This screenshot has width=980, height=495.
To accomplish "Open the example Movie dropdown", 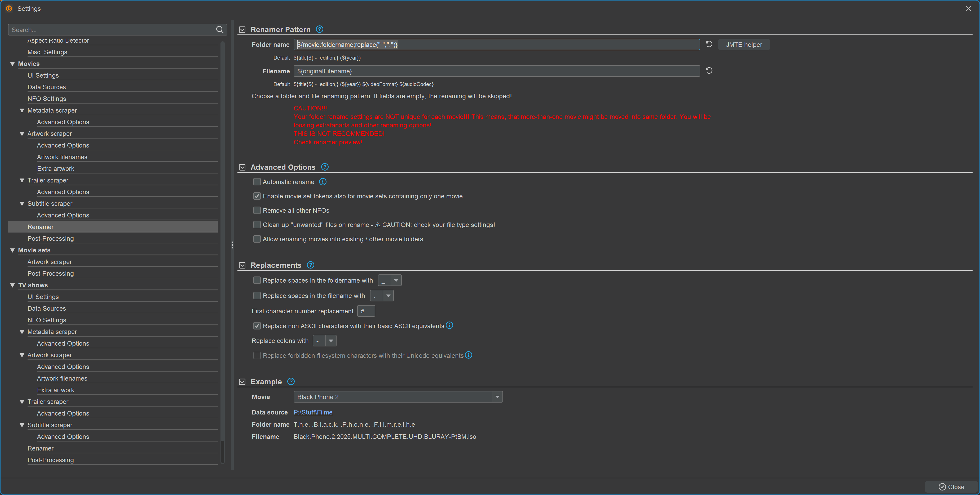I will [497, 396].
